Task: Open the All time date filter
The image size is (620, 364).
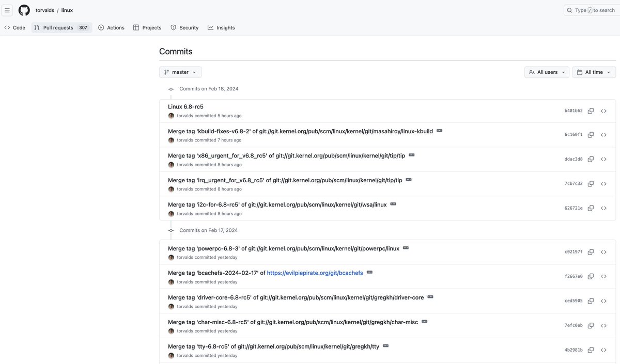Action: point(594,72)
